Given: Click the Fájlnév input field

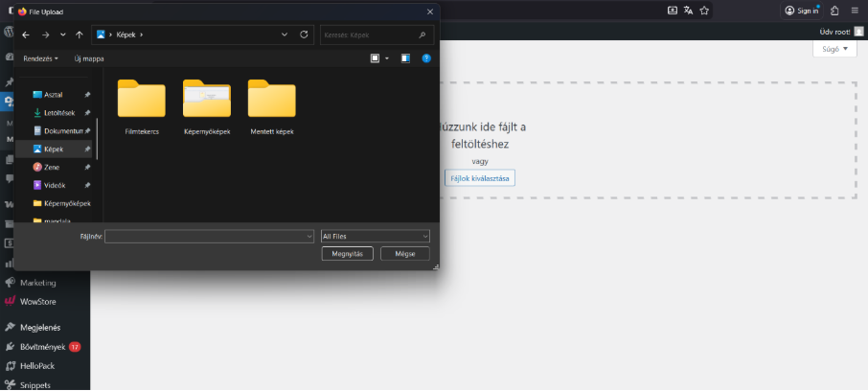Looking at the screenshot, I should point(209,236).
